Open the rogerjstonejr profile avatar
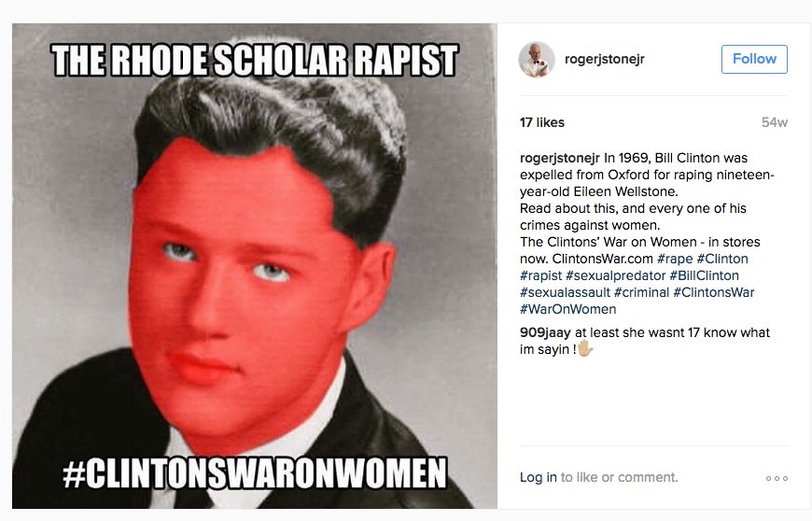Viewport: 812px width, 521px height. pyautogui.click(x=537, y=60)
